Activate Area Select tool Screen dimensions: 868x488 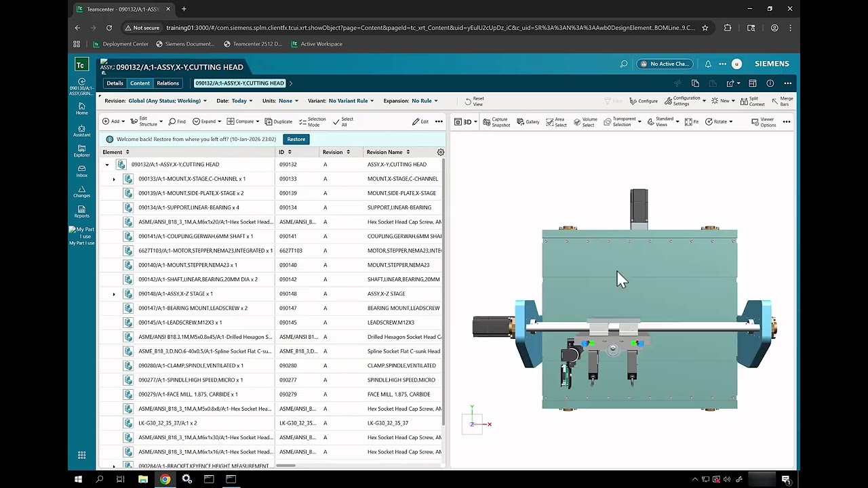tap(556, 122)
